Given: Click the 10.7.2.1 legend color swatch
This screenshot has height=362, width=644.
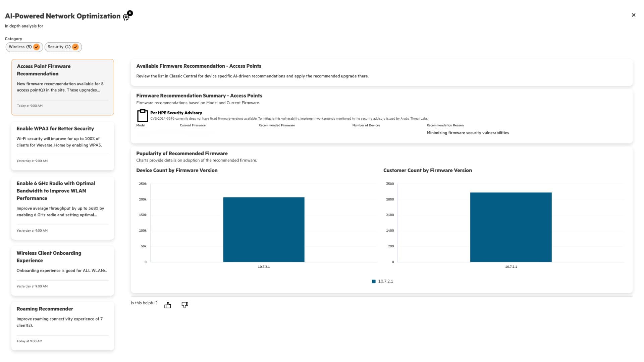Looking at the screenshot, I should point(374,282).
